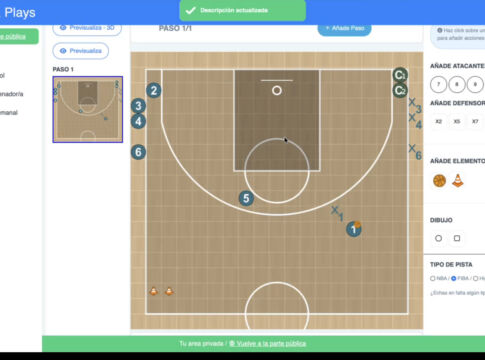Select the orange cone element icon
The height and width of the screenshot is (360, 485).
[458, 181]
